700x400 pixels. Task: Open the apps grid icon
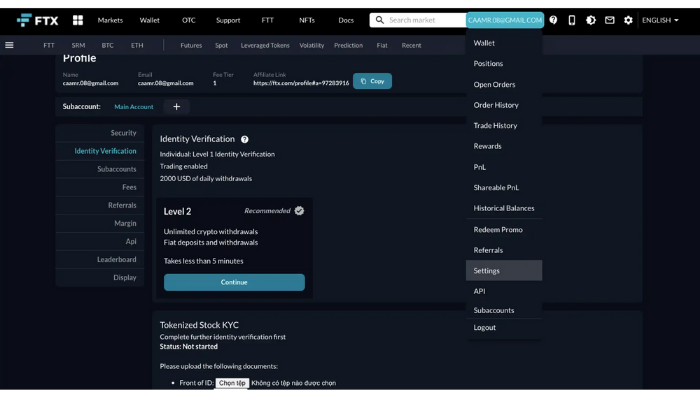pyautogui.click(x=78, y=20)
